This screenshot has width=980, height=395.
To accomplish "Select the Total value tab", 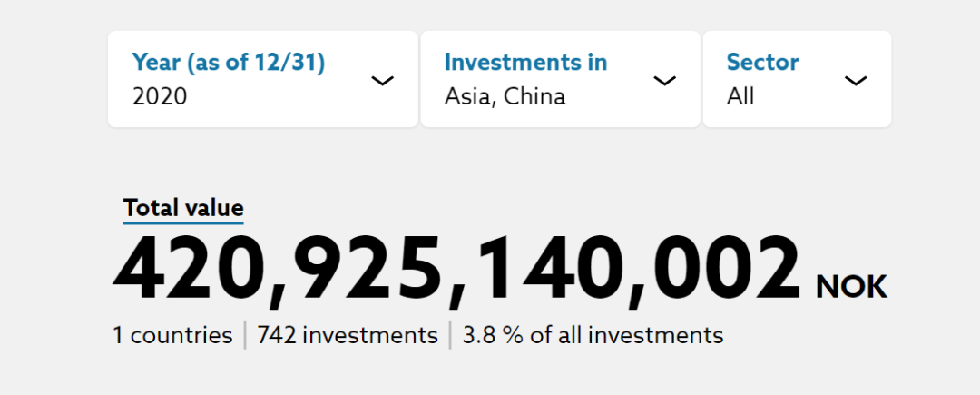I will 183,208.
